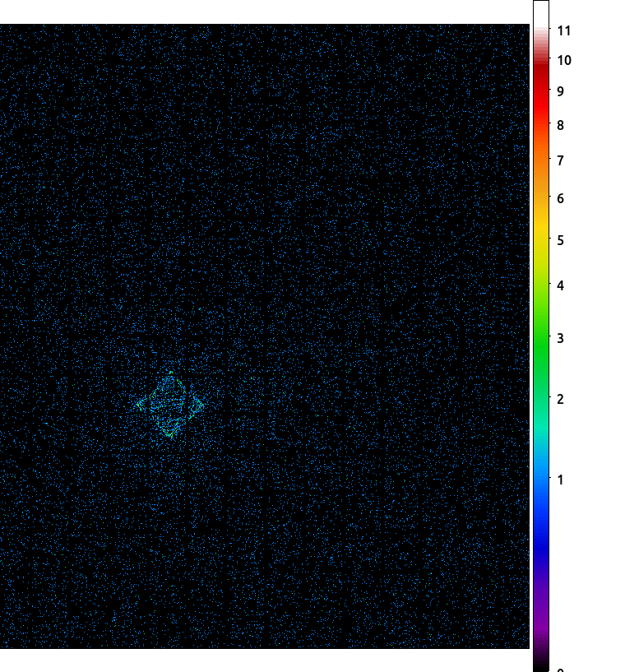Image resolution: width=625 pixels, height=672 pixels.
Task: Click colorbar tick label 10
Action: tap(564, 60)
